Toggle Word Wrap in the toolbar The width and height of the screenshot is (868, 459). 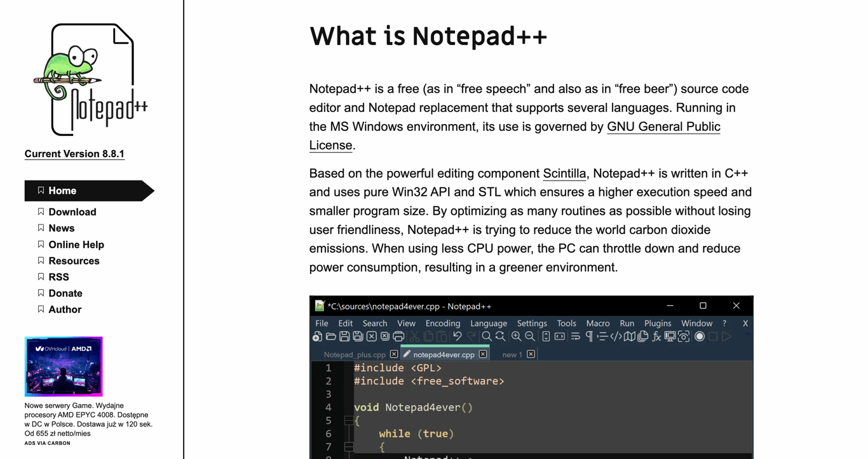[576, 337]
